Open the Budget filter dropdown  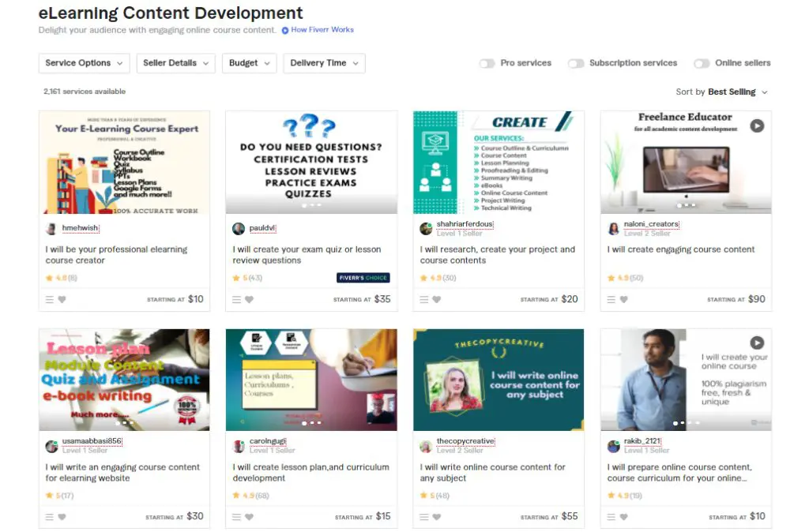pyautogui.click(x=249, y=63)
